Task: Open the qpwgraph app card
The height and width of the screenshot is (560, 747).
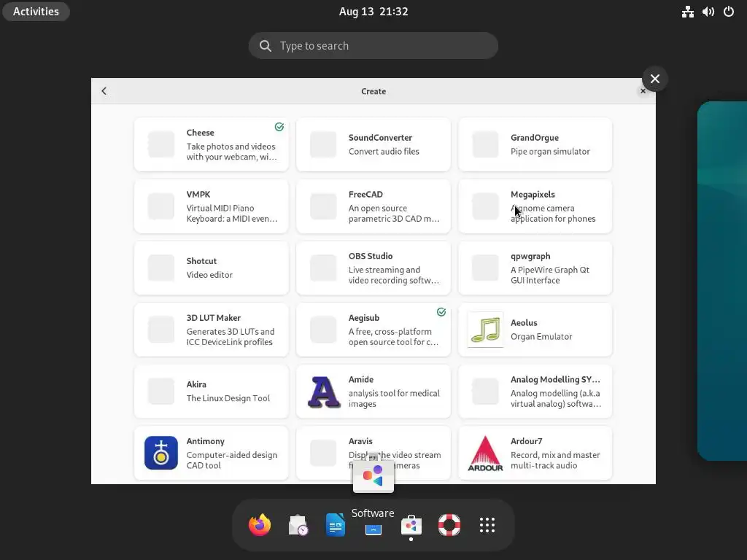Action: [535, 268]
